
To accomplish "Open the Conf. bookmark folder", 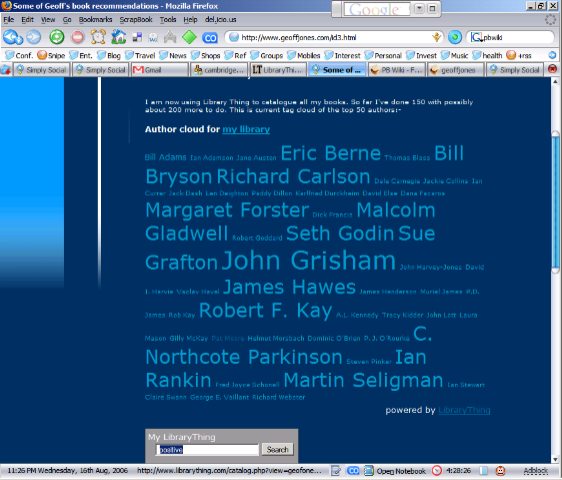I will [19, 55].
